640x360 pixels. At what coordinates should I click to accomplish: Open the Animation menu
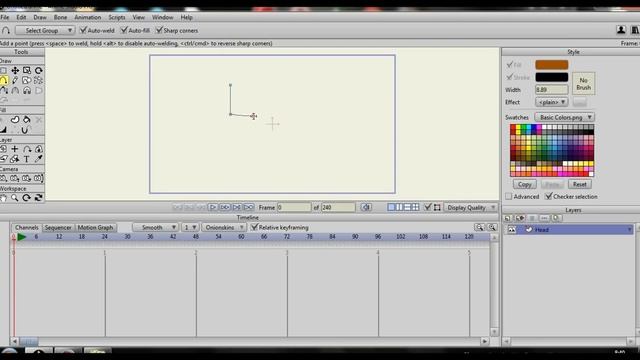[x=88, y=17]
